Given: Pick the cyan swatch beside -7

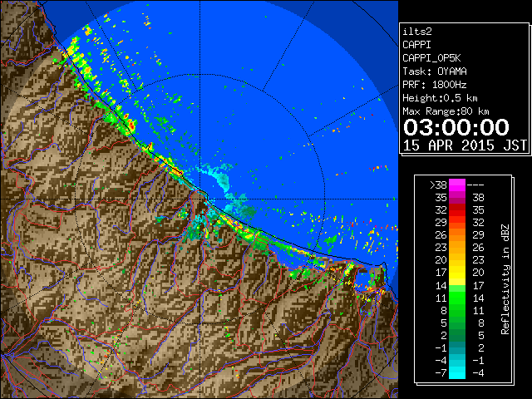Looking at the screenshot, I should click(457, 372).
